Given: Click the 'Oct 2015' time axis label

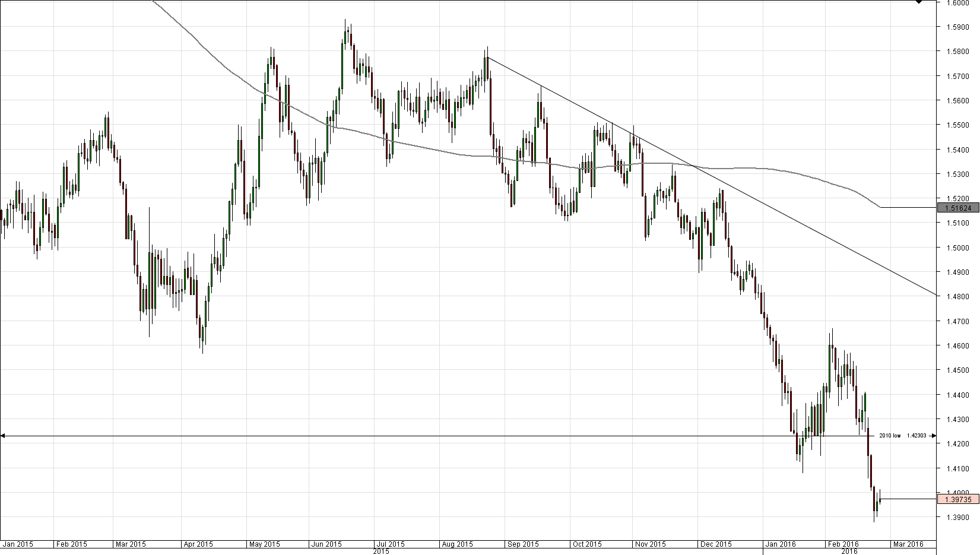Looking at the screenshot, I should (x=586, y=544).
